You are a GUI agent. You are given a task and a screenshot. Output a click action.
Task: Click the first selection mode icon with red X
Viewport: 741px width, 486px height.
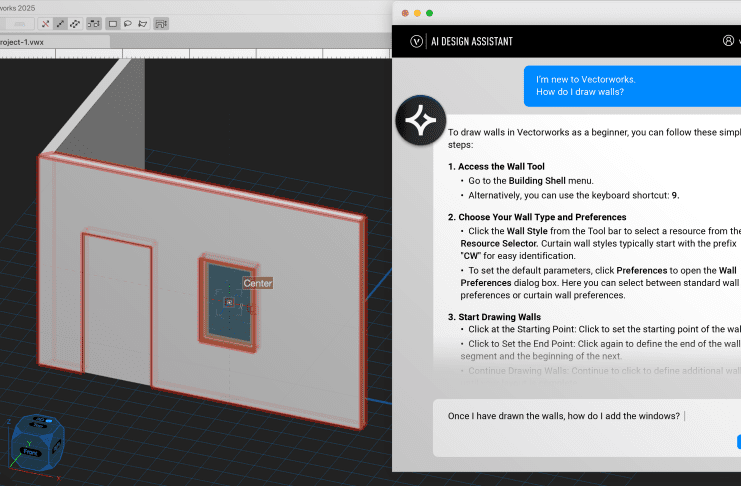(x=43, y=22)
